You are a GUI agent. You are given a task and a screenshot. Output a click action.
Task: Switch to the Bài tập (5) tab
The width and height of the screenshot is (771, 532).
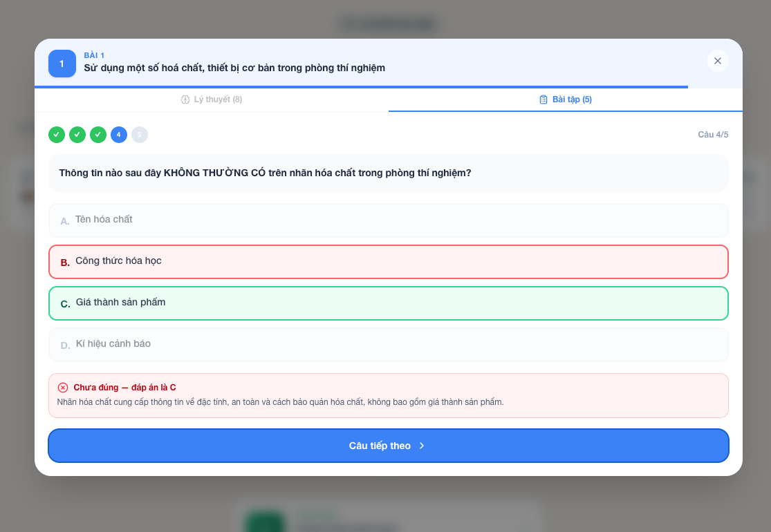566,99
